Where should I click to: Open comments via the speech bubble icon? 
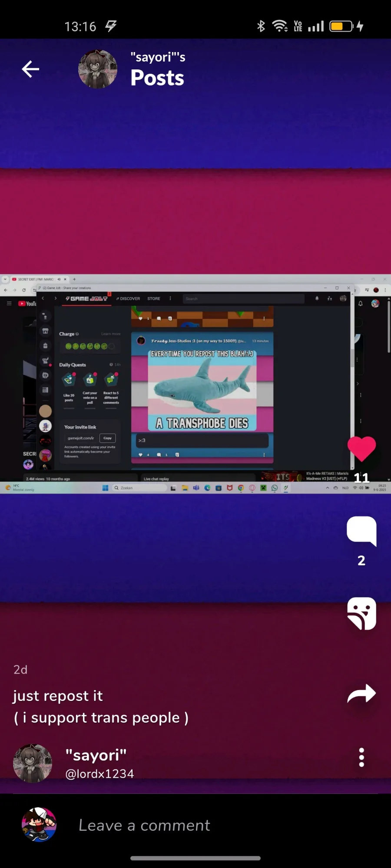[x=361, y=531]
